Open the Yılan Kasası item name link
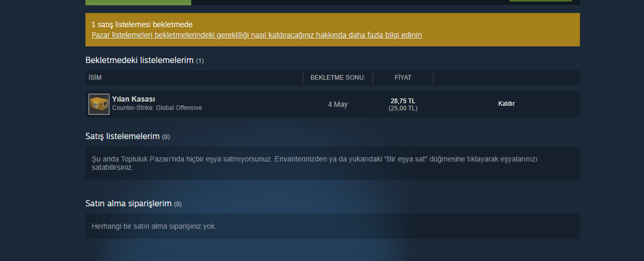 click(x=133, y=99)
